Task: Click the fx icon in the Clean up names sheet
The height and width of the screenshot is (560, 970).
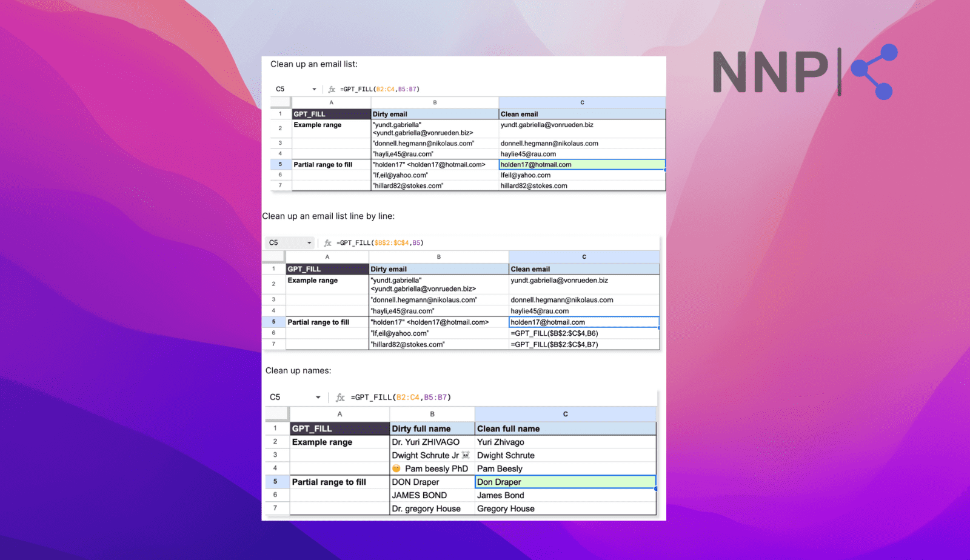Action: tap(340, 398)
